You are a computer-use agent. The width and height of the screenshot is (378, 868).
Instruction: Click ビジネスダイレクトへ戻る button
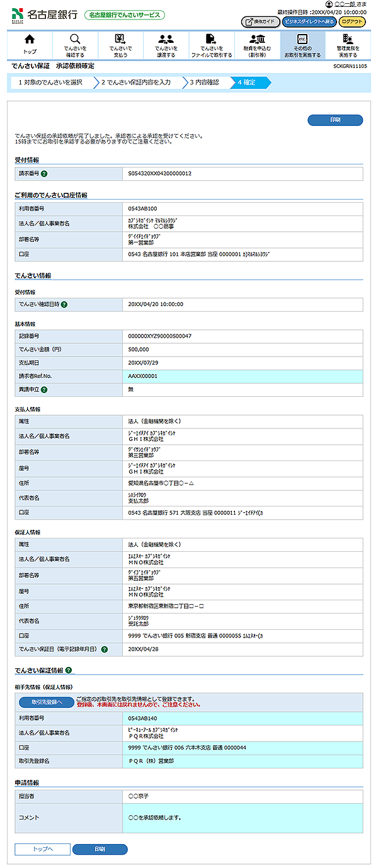coord(309,21)
